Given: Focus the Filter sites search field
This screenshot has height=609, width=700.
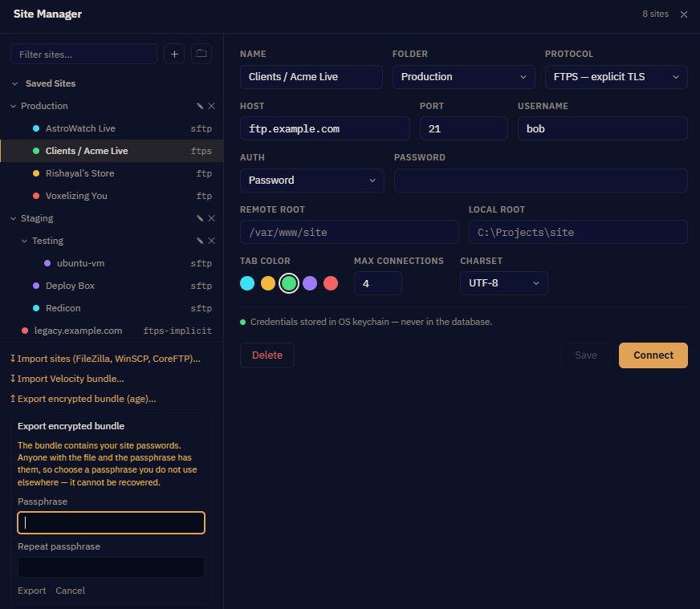Looking at the screenshot, I should pos(84,54).
